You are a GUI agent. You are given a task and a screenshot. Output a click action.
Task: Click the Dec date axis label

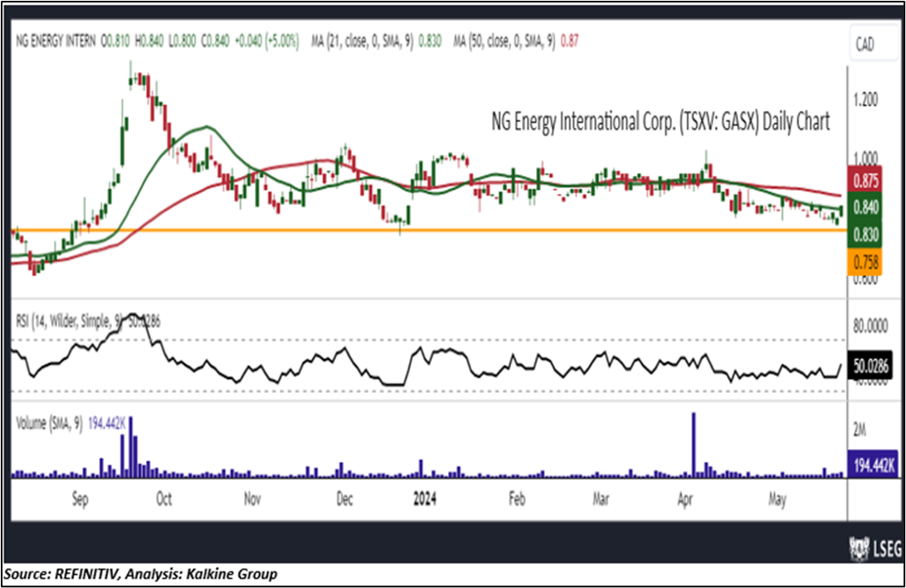[x=344, y=498]
